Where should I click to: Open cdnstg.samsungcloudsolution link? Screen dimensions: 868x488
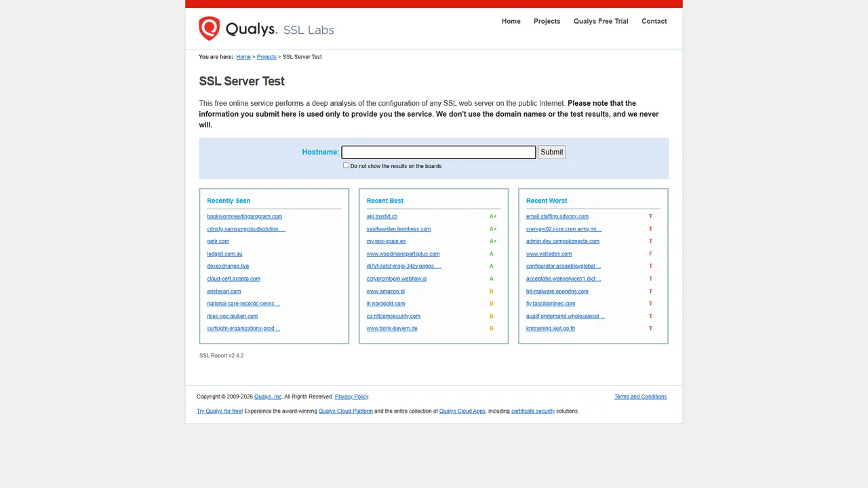[246, 229]
